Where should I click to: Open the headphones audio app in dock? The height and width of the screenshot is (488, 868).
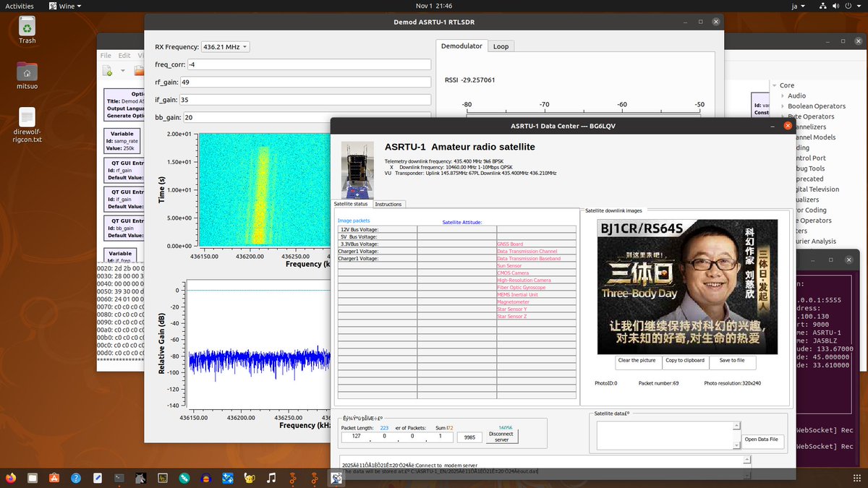pos(206,478)
